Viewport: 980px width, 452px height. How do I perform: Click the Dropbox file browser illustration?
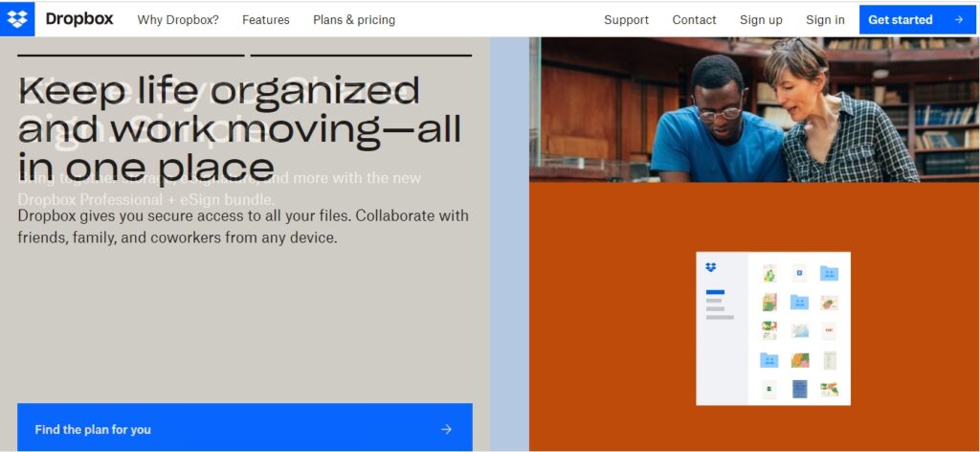pyautogui.click(x=773, y=328)
